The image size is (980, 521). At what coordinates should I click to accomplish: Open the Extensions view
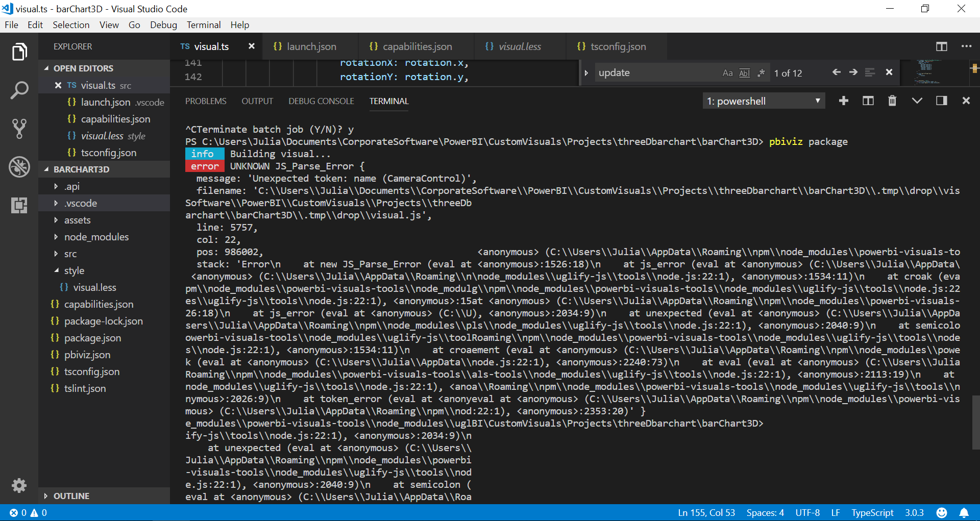click(19, 205)
